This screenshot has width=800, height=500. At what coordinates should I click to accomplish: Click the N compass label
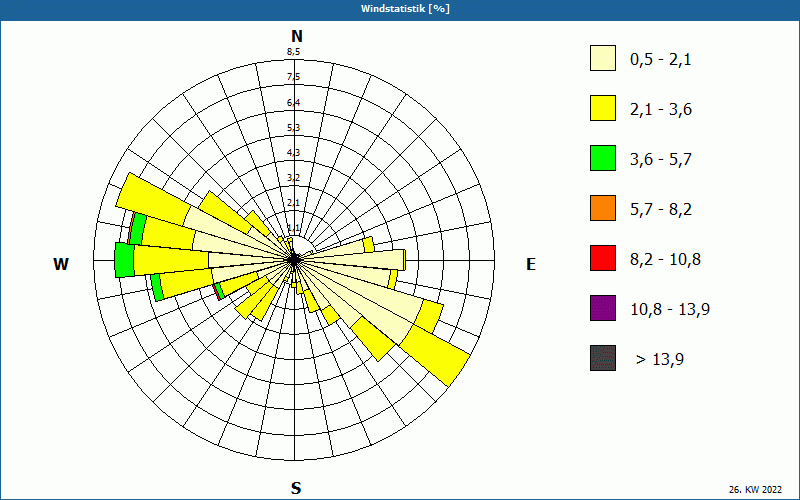pos(297,36)
